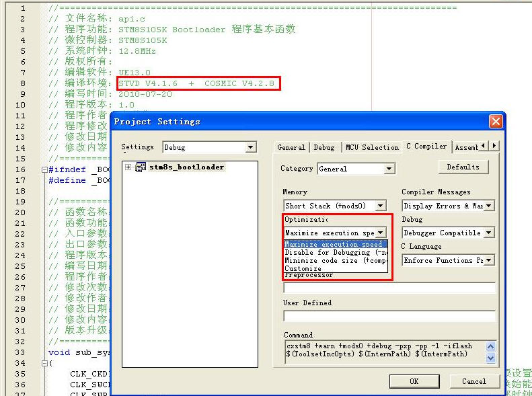This screenshot has height=396, width=532.
Task: Click the stm8s_bootloader project icon
Action: pos(141,167)
